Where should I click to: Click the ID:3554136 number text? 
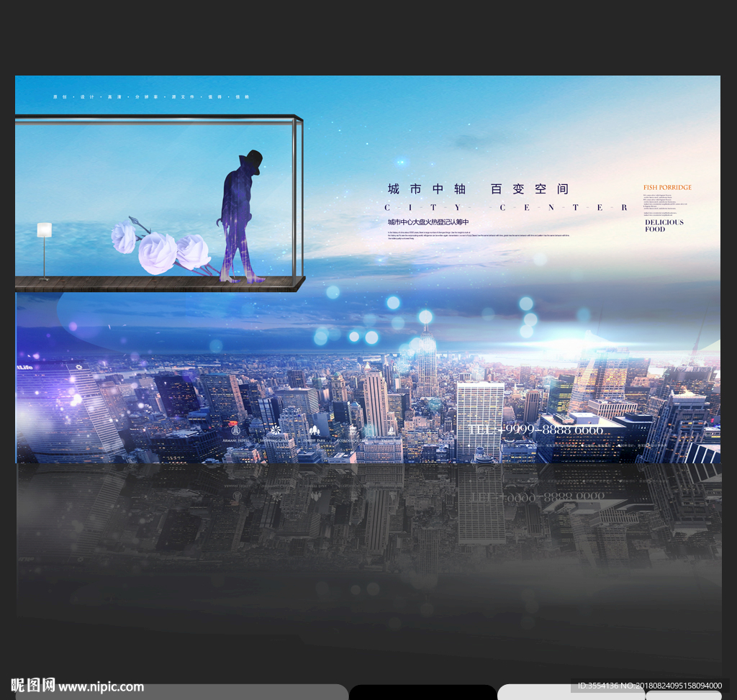[x=598, y=686]
